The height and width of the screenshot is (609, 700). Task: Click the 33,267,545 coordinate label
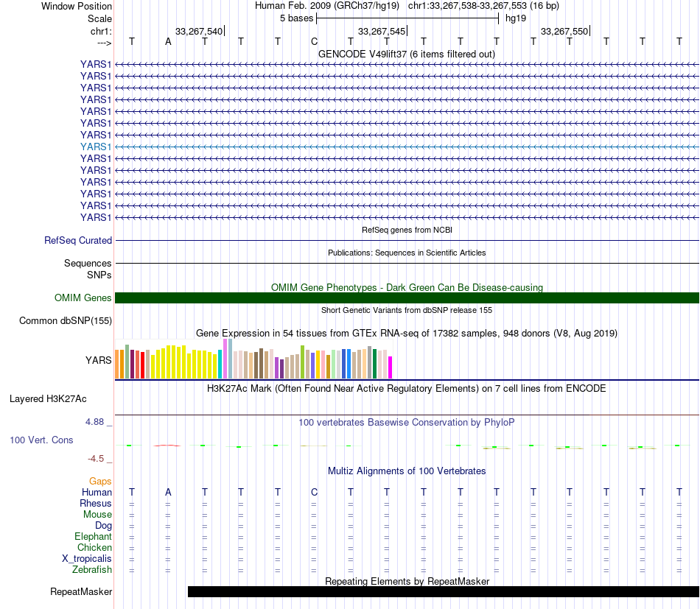(382, 31)
